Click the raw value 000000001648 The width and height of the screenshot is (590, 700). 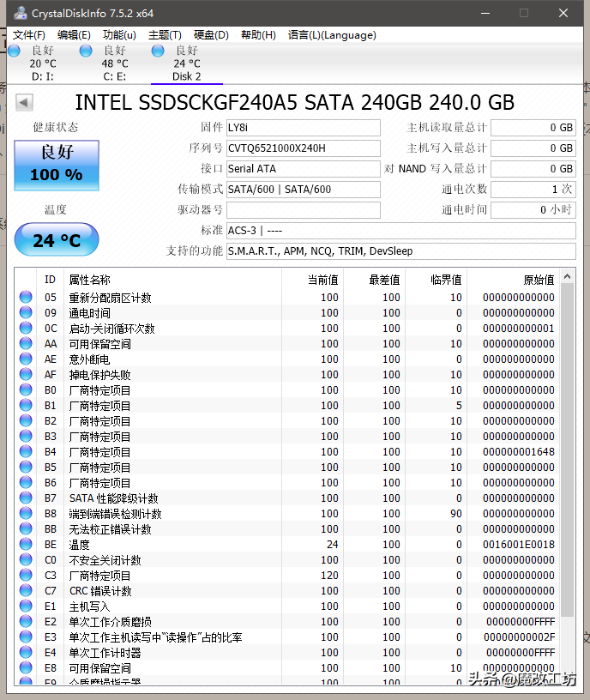(519, 452)
